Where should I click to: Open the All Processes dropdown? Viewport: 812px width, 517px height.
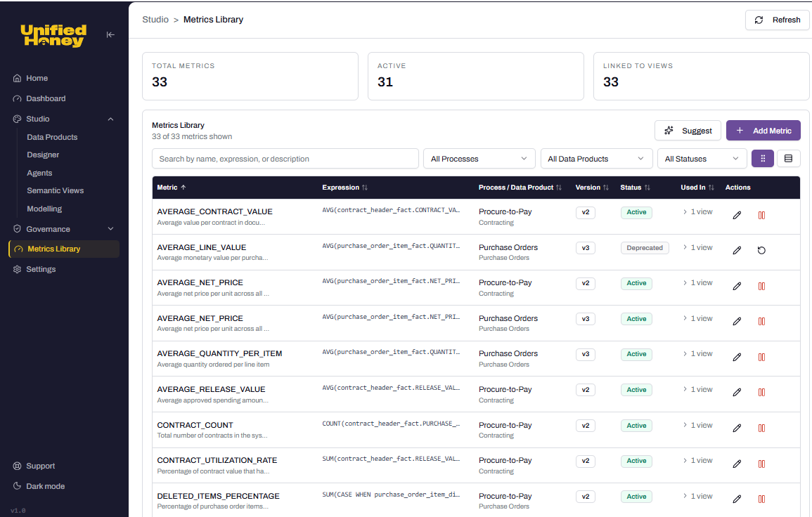coord(479,158)
